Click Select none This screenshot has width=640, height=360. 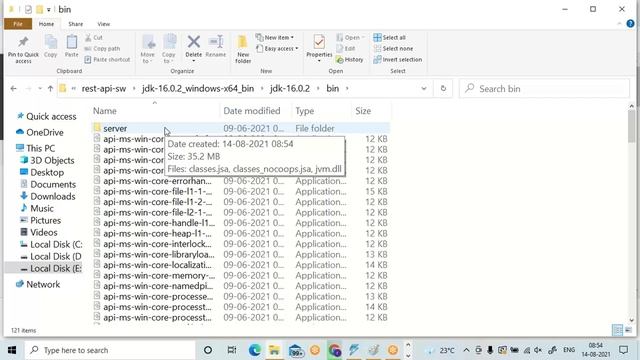click(x=393, y=49)
